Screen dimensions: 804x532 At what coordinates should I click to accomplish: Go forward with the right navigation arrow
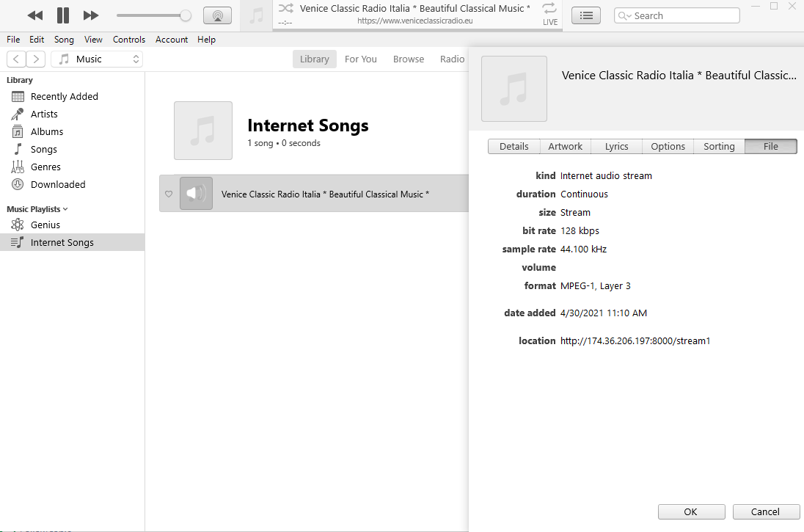coord(36,59)
